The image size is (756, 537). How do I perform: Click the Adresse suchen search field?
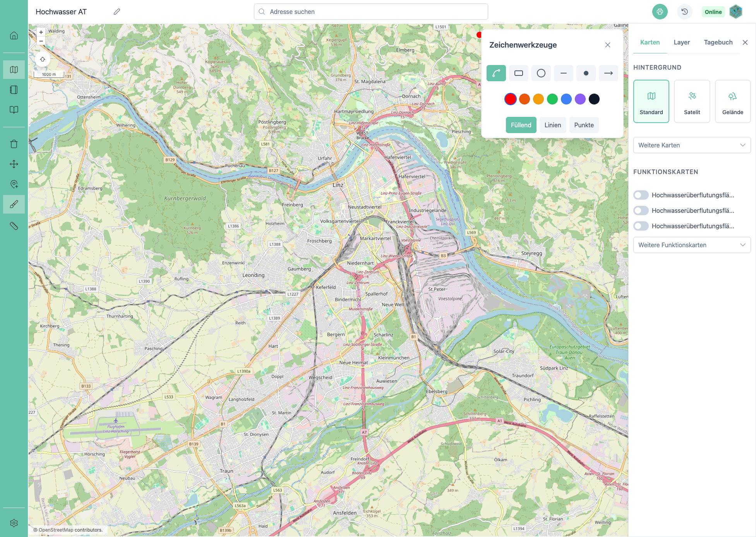click(370, 12)
